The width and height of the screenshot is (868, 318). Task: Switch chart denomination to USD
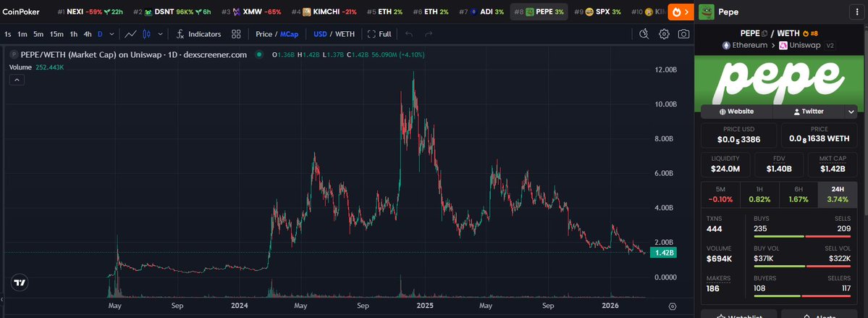(x=320, y=34)
